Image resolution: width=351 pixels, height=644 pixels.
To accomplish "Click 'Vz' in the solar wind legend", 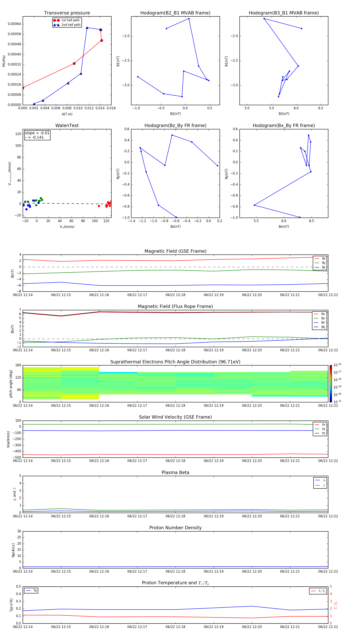I will point(320,433).
